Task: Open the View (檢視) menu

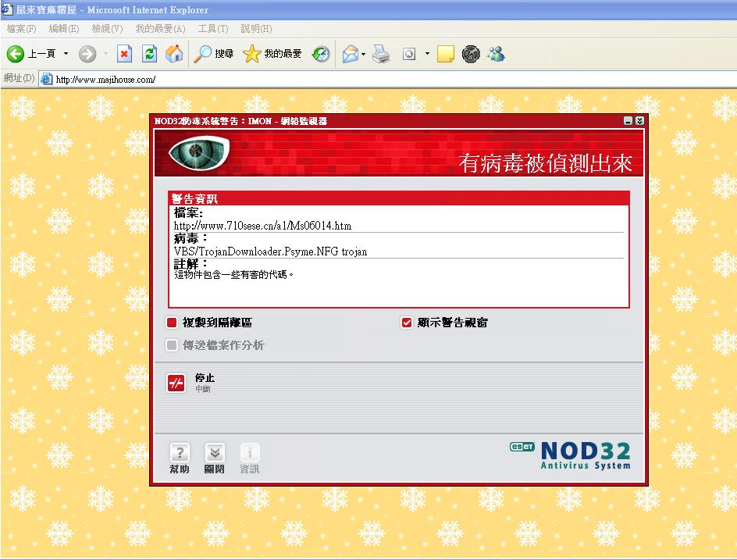Action: [x=107, y=29]
